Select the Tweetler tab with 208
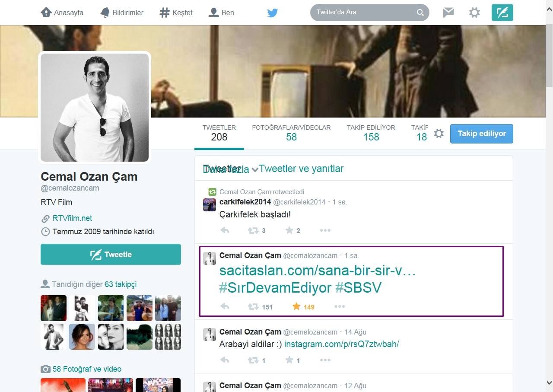Screen dimensions: 553x392 tap(219, 133)
